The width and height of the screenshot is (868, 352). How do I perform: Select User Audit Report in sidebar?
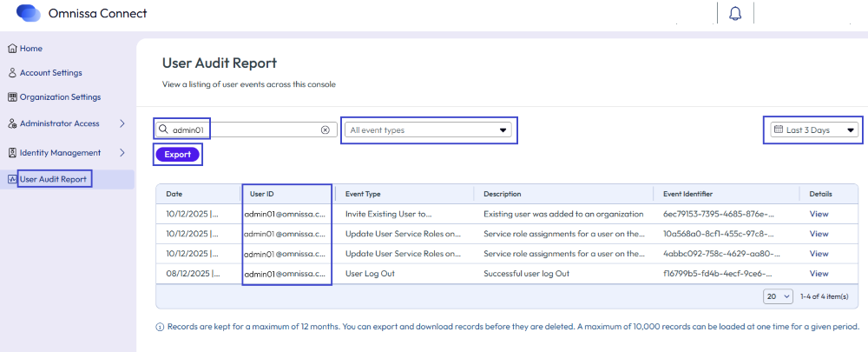pos(53,179)
